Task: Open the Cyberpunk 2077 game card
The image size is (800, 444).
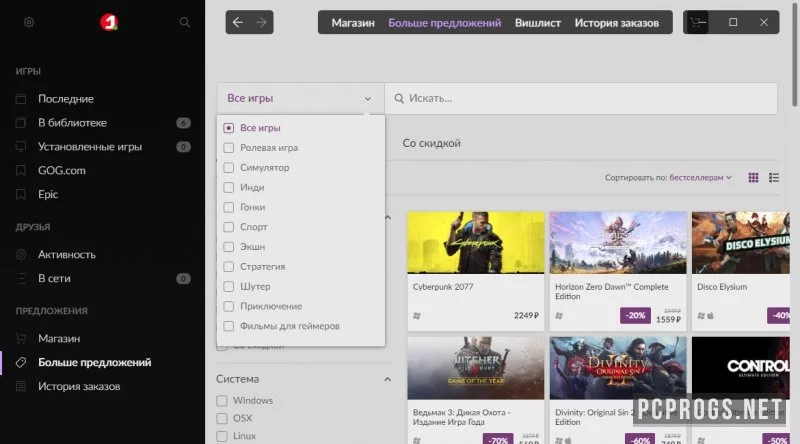Action: 476,271
